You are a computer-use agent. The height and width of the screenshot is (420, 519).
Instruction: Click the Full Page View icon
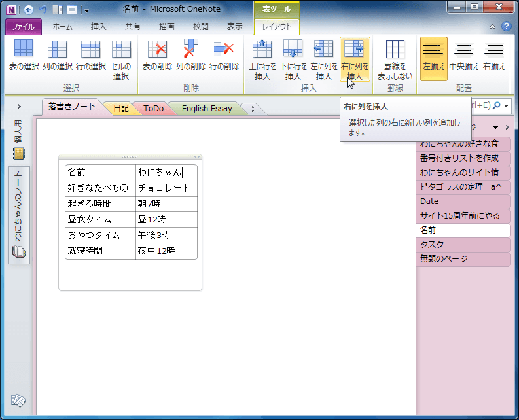tap(72, 10)
